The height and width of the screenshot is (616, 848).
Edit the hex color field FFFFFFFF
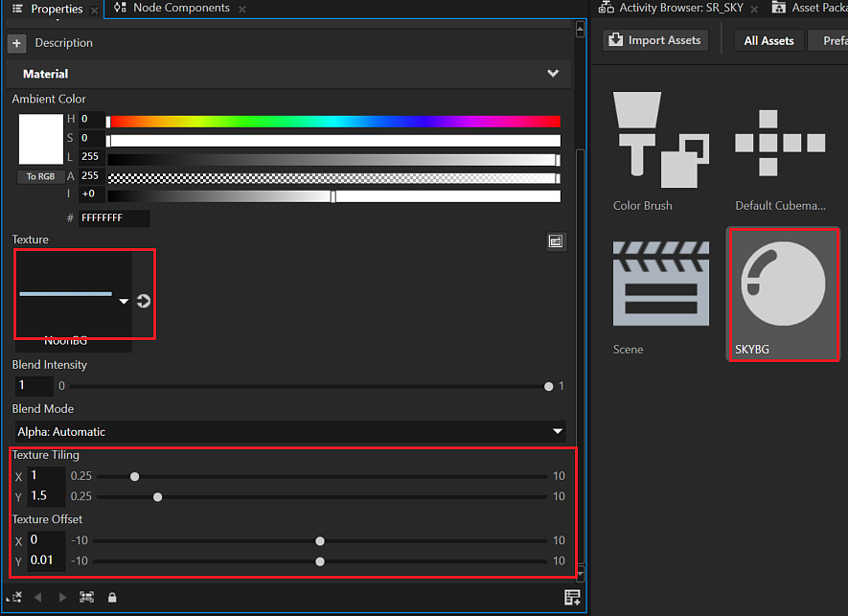(x=114, y=218)
